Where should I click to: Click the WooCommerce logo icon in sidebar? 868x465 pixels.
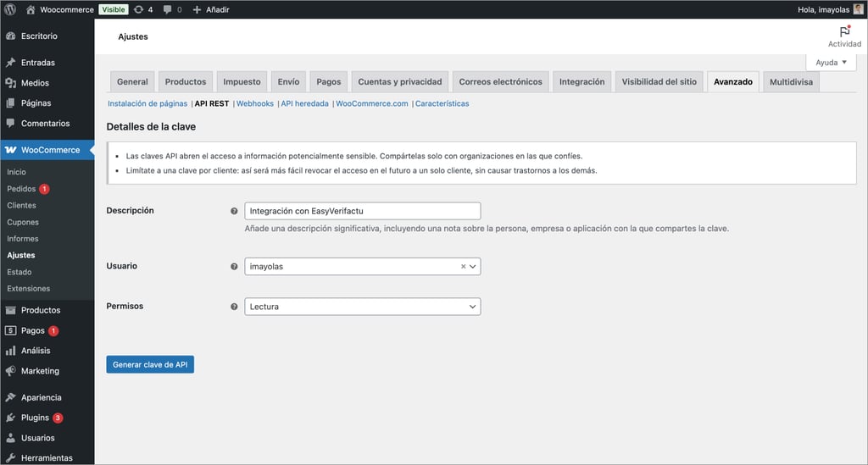coord(10,150)
